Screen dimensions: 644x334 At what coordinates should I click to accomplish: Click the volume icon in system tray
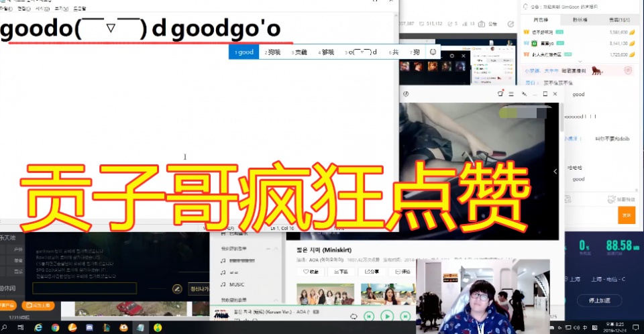point(576,327)
